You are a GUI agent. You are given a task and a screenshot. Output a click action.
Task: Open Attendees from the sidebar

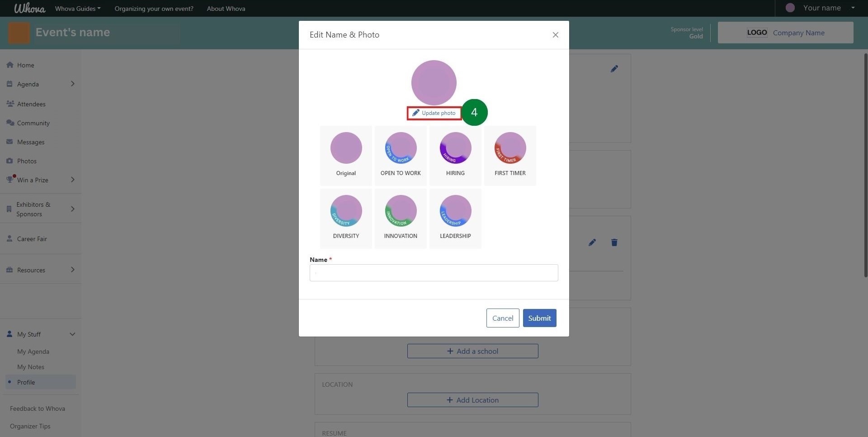[x=10, y=104]
